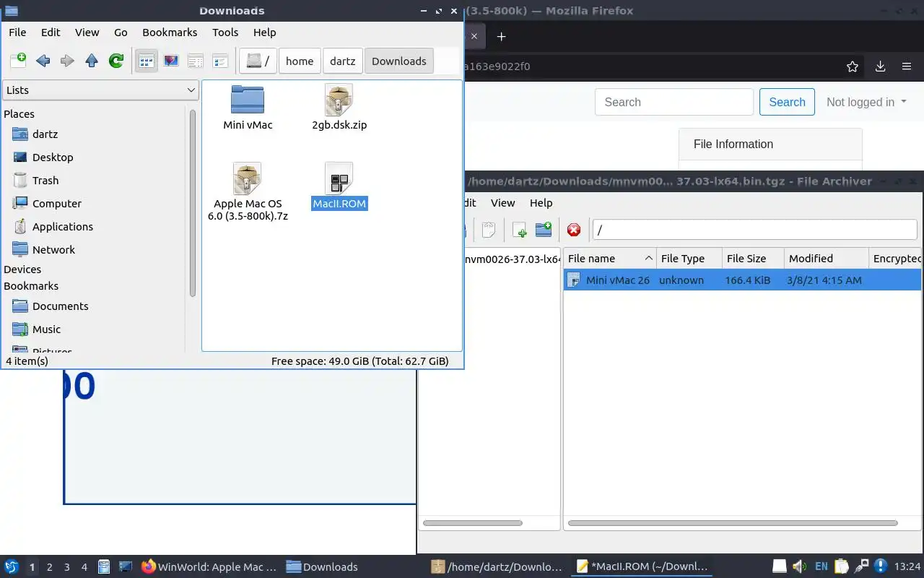This screenshot has width=924, height=578.
Task: Click the Search button in Firefox
Action: click(787, 102)
